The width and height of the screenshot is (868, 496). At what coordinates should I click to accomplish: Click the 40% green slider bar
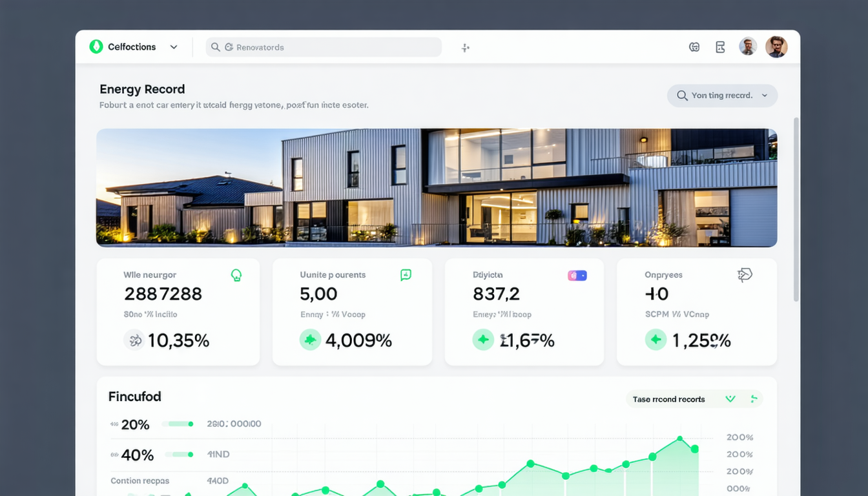pyautogui.click(x=178, y=455)
